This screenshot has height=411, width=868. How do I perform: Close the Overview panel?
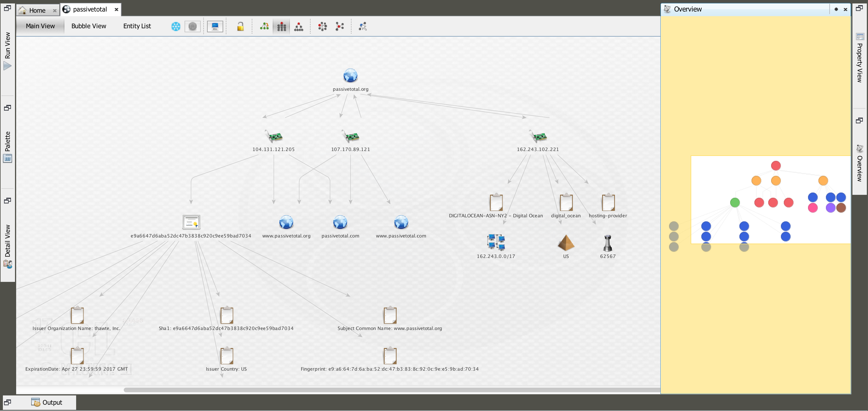click(846, 10)
